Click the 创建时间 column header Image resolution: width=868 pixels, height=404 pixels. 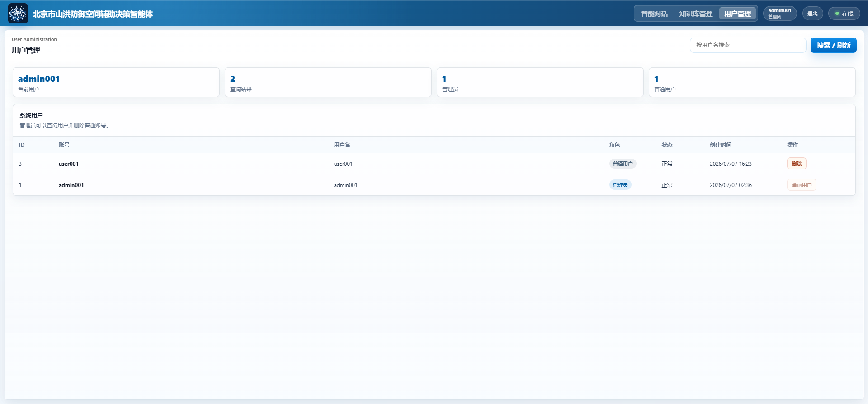click(x=721, y=145)
